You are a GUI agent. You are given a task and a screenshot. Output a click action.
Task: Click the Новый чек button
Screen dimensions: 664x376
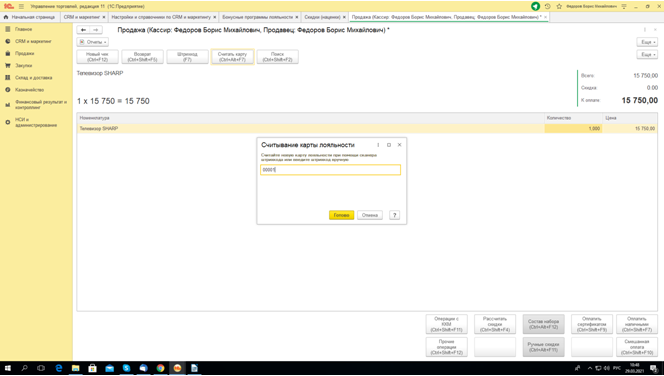pos(97,57)
